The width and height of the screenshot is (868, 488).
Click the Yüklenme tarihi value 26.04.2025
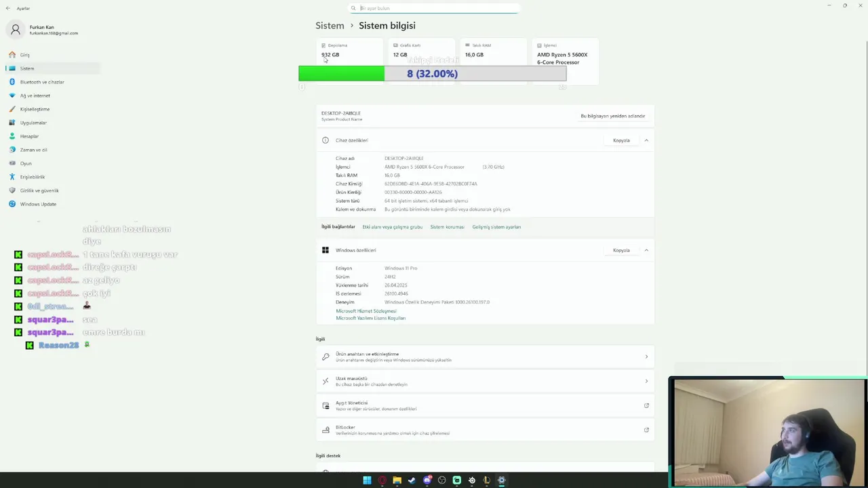pos(396,285)
